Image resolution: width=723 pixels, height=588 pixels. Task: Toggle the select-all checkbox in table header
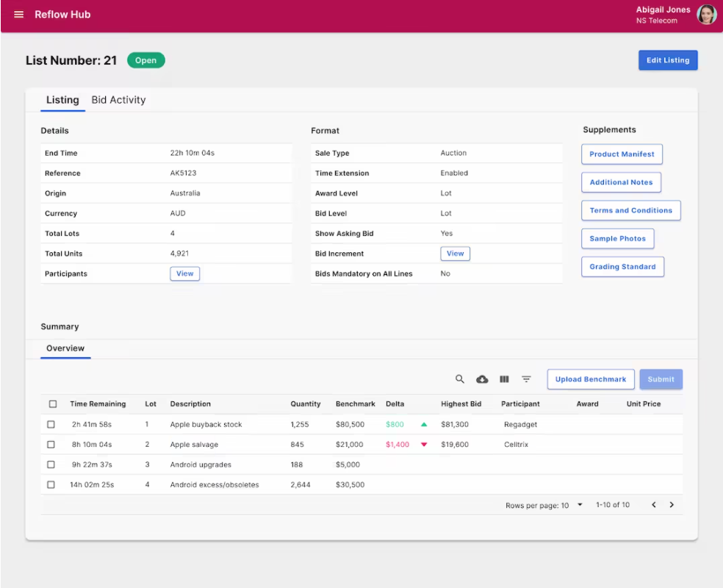tap(53, 404)
